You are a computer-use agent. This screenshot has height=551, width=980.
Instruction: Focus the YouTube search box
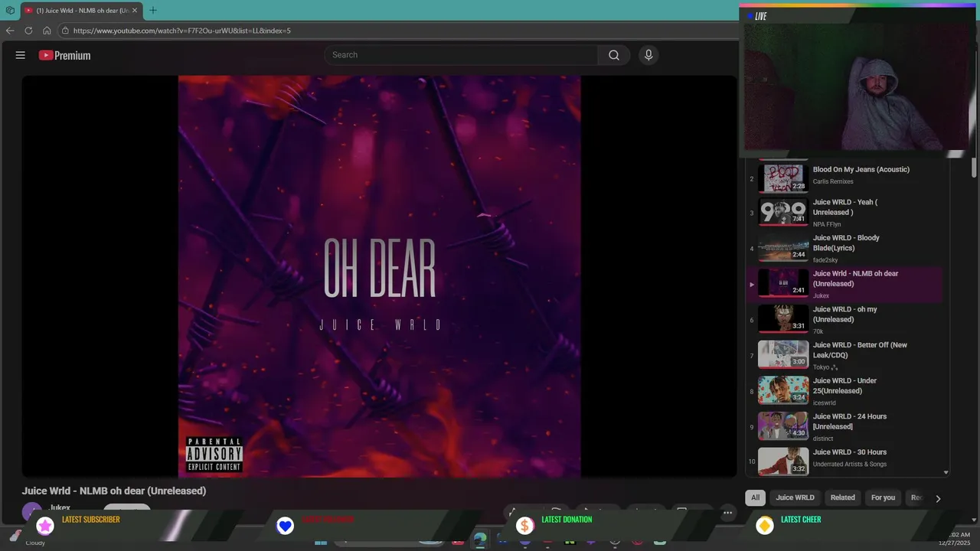pyautogui.click(x=462, y=55)
